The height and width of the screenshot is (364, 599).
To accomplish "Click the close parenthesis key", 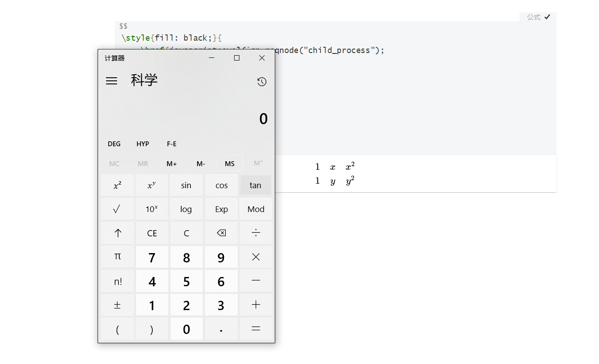I will coord(152,329).
